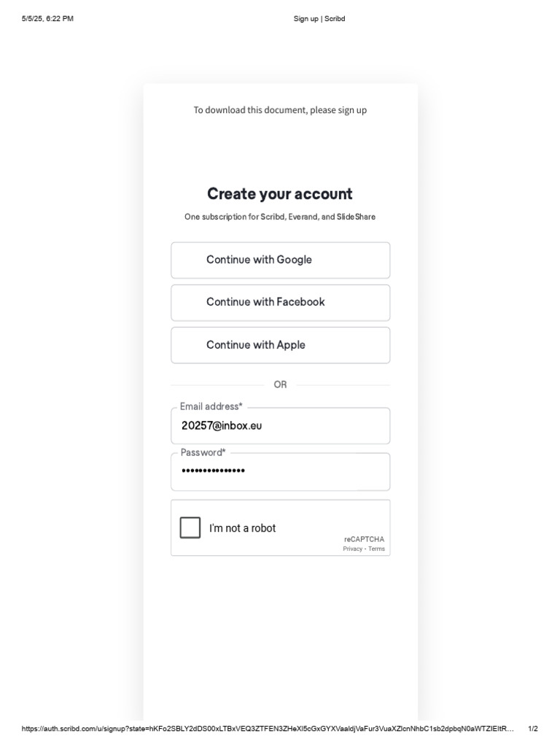
Task: Open the reCAPTCHA Terms link
Action: click(376, 549)
